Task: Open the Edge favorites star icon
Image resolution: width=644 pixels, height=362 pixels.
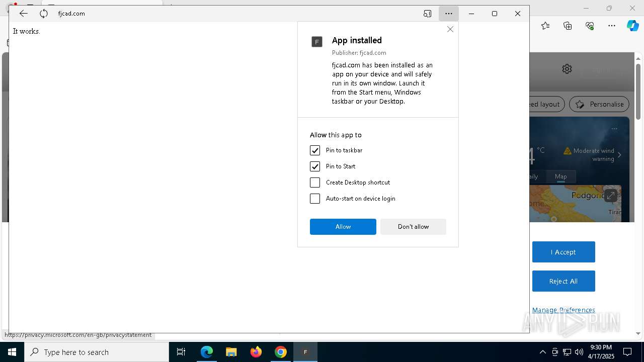Action: pos(545,26)
